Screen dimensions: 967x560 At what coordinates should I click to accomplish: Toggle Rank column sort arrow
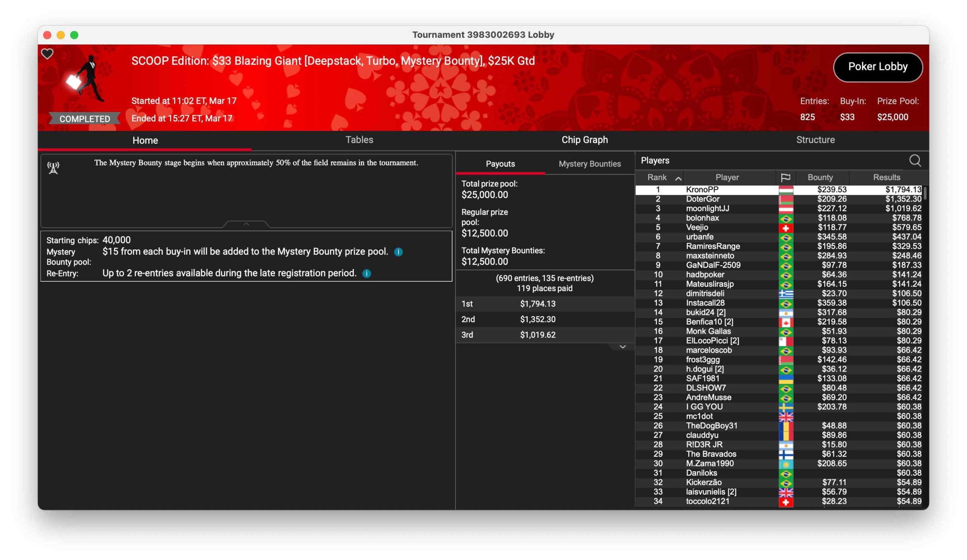678,178
